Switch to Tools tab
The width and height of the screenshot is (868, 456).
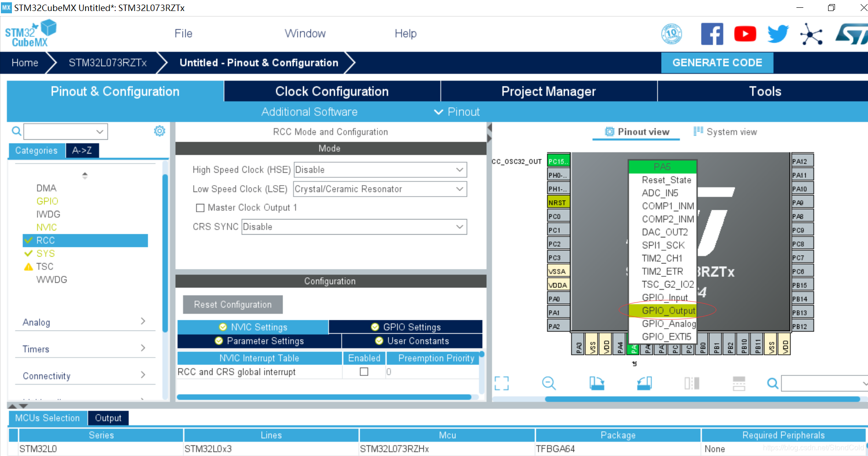(x=763, y=91)
